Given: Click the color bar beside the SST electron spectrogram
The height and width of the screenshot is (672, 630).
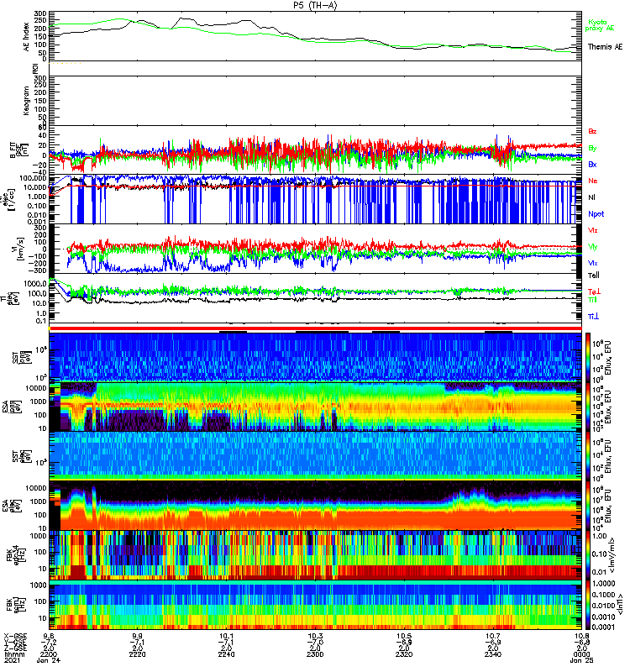Looking at the screenshot, I should [587, 456].
